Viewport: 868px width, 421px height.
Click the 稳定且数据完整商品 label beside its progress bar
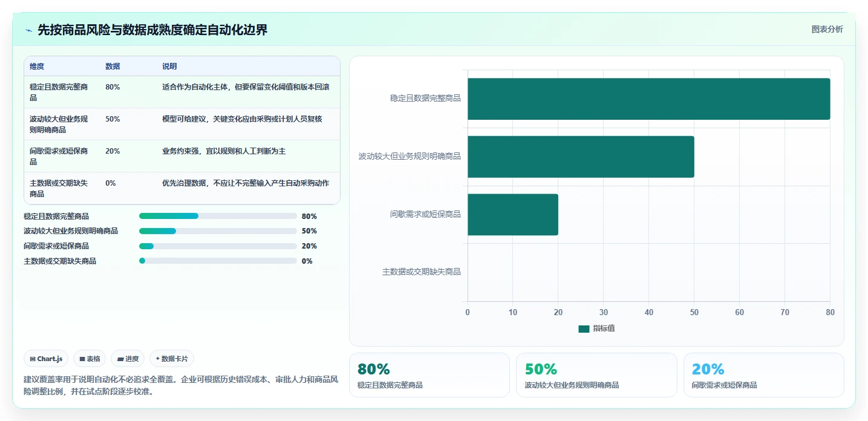tap(56, 216)
